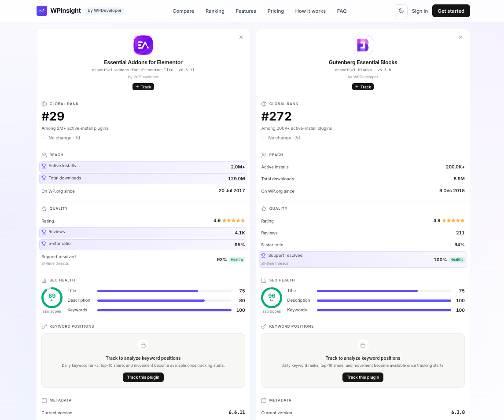This screenshot has height=420, width=504.
Task: Click the rank value #272
Action: [x=276, y=116]
